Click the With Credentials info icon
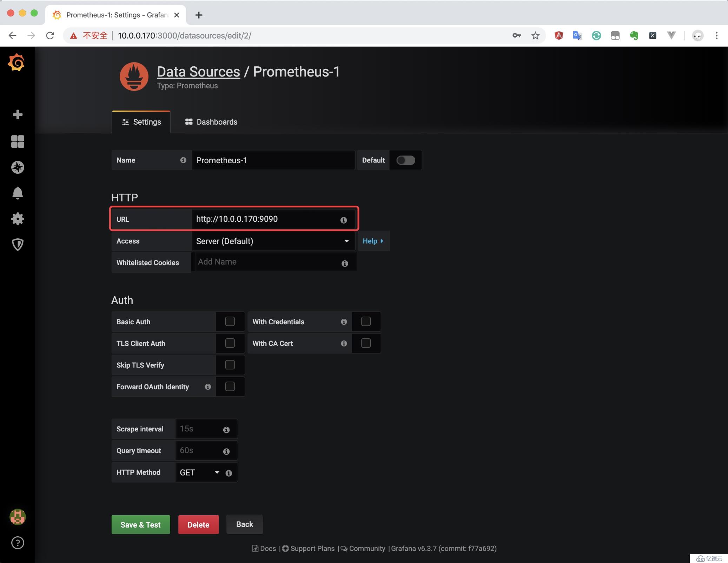 click(x=344, y=322)
